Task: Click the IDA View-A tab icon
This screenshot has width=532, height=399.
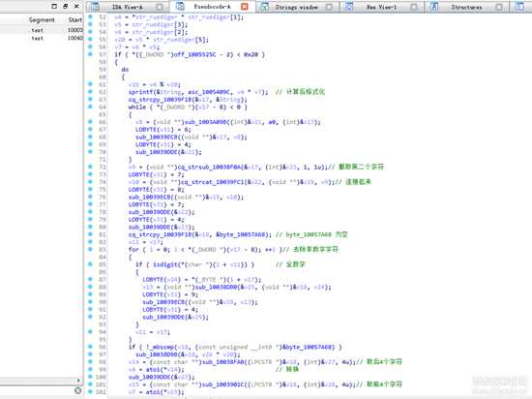Action: pyautogui.click(x=95, y=7)
